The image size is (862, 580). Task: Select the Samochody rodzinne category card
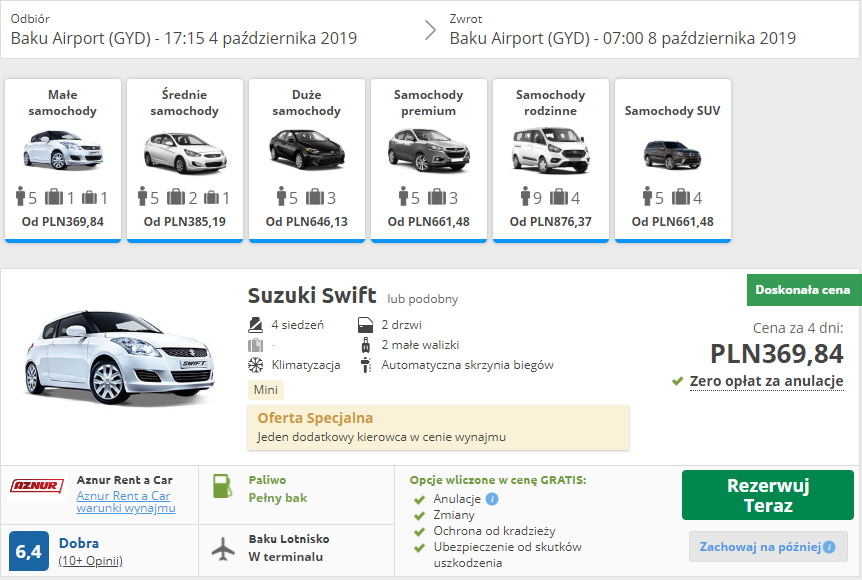(551, 160)
